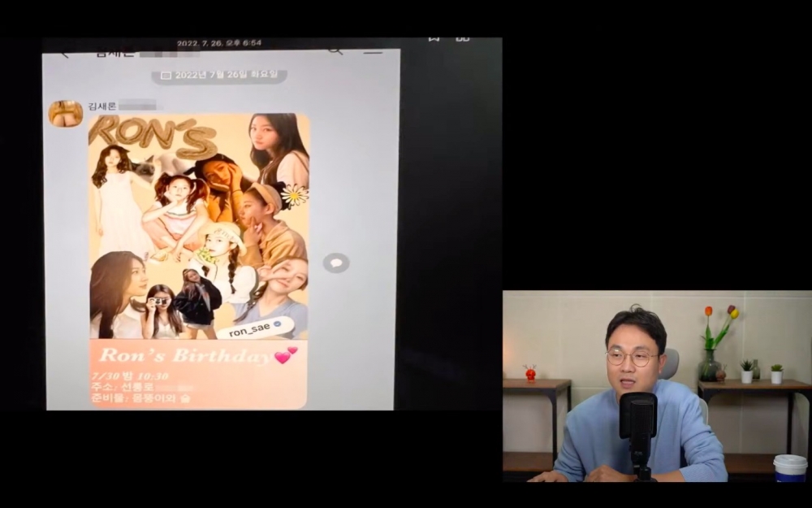812x508 pixels.
Task: Open the search icon in chat header
Action: (x=335, y=51)
